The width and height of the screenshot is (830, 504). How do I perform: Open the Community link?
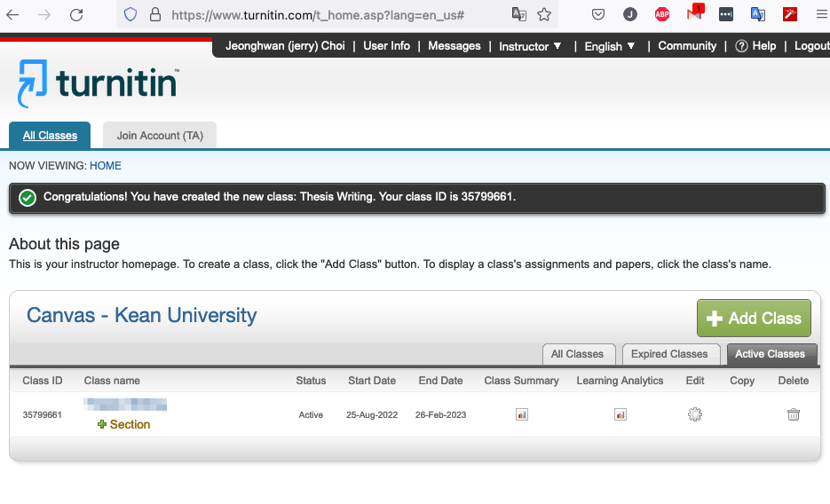(687, 46)
